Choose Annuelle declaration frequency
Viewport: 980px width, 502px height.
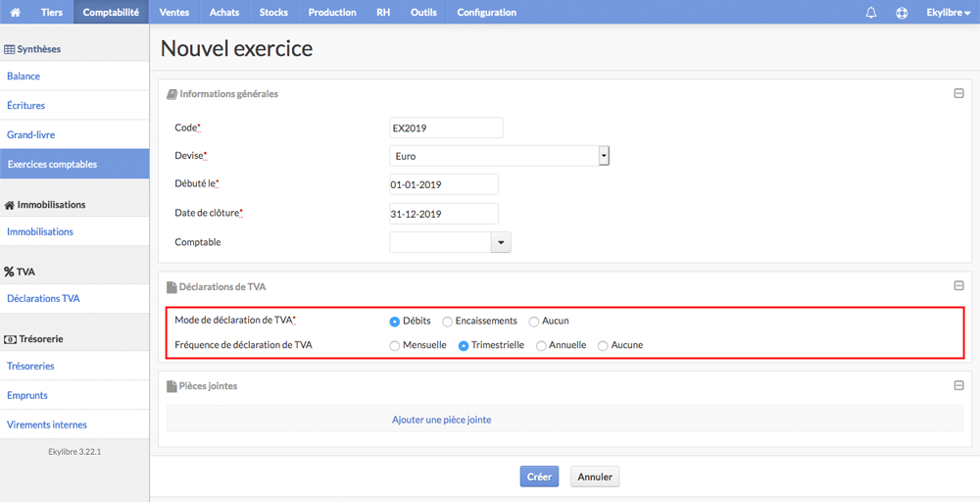[x=541, y=346]
